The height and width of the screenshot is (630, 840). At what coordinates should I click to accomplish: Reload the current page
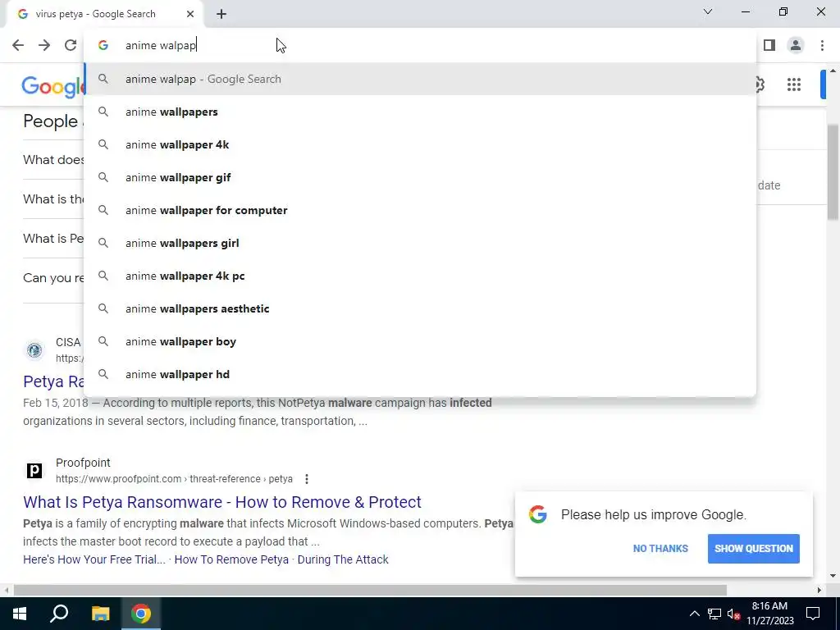tap(71, 45)
